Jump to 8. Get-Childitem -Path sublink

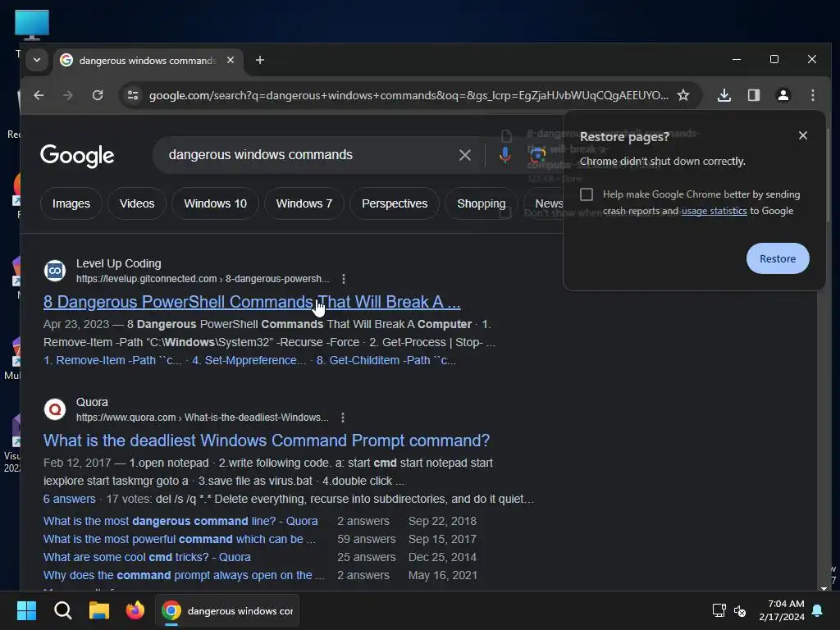pos(386,361)
